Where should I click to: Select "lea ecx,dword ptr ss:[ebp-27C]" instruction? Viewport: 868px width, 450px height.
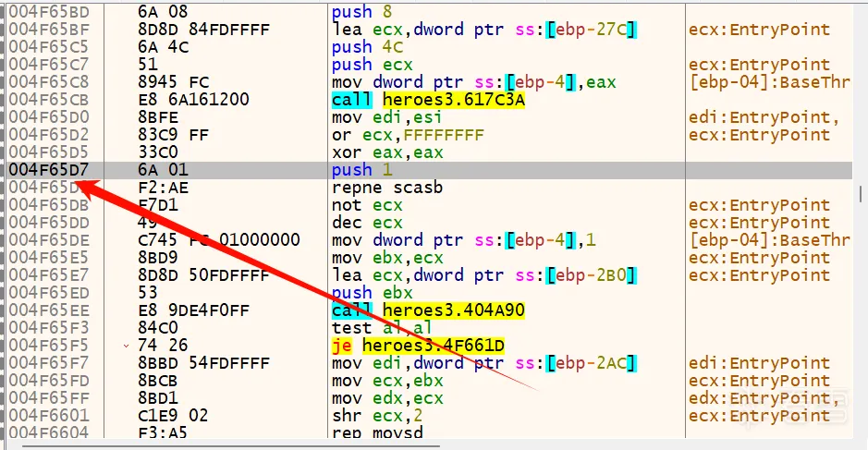tap(484, 30)
